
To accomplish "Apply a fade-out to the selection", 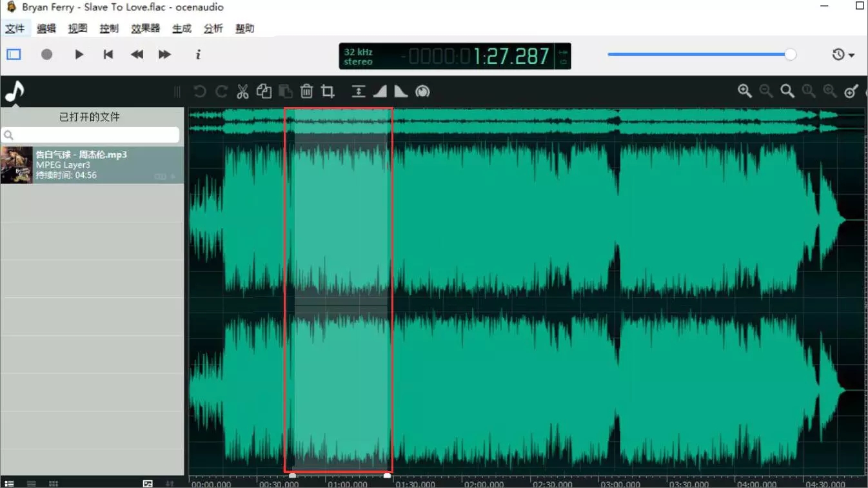I will pyautogui.click(x=400, y=91).
